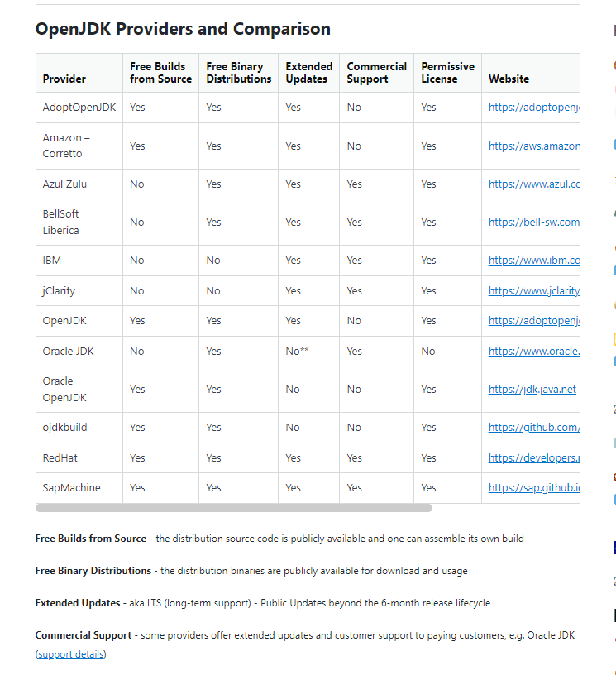Visit the jdk.java.net link
Screen dimensions: 616x675
click(x=532, y=390)
